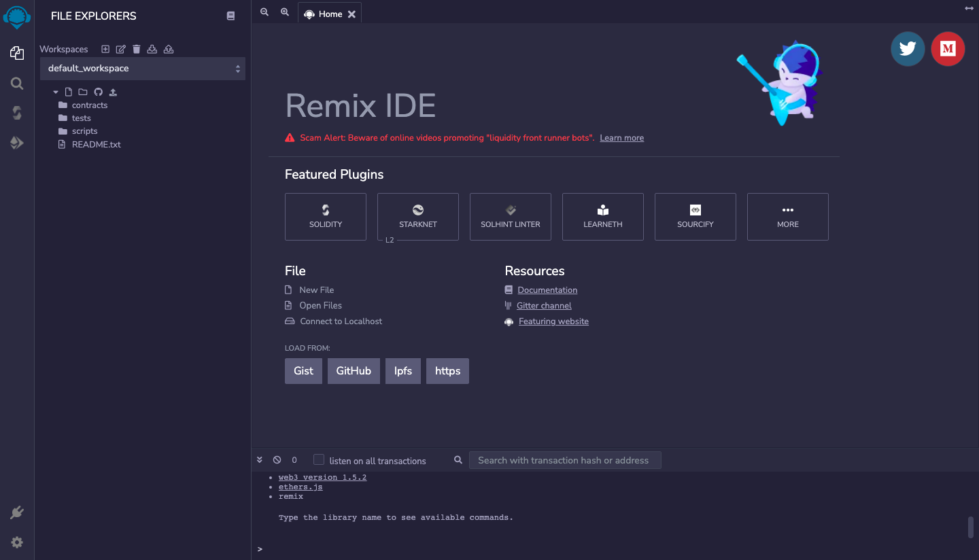Screen dimensions: 979x560
Task: Open Deploy & run transactions plugin
Action: click(x=17, y=143)
